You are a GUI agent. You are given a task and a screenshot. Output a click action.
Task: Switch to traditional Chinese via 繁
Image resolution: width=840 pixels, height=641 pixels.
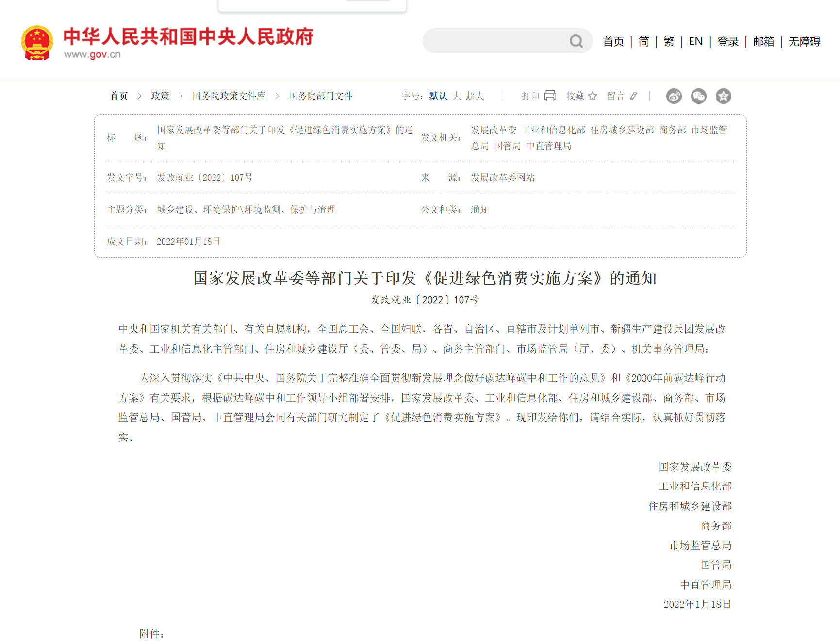668,42
